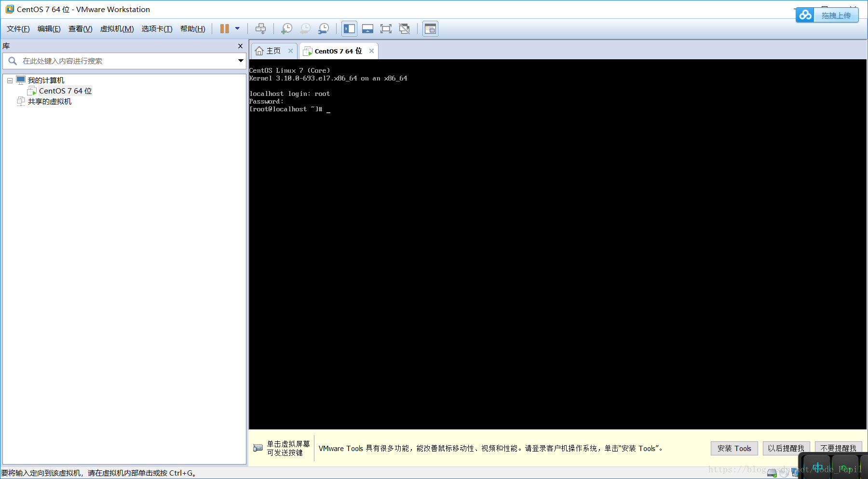This screenshot has height=479, width=868.
Task: Open the 虚拟机(M) menu
Action: point(117,29)
